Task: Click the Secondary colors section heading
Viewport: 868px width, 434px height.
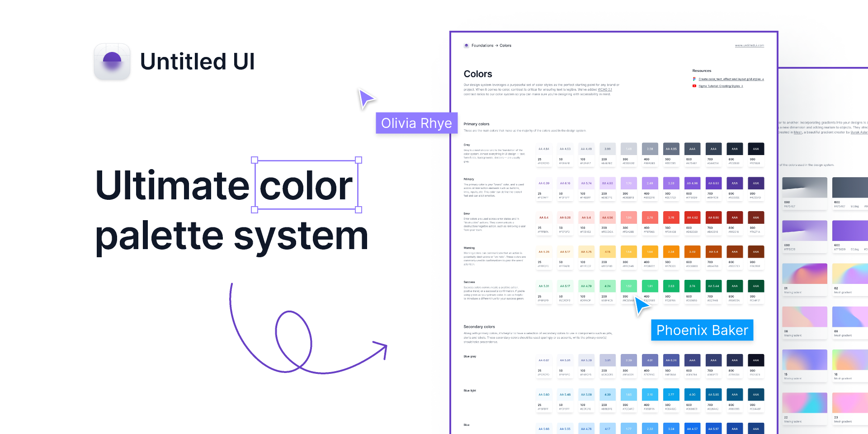Action: click(479, 326)
